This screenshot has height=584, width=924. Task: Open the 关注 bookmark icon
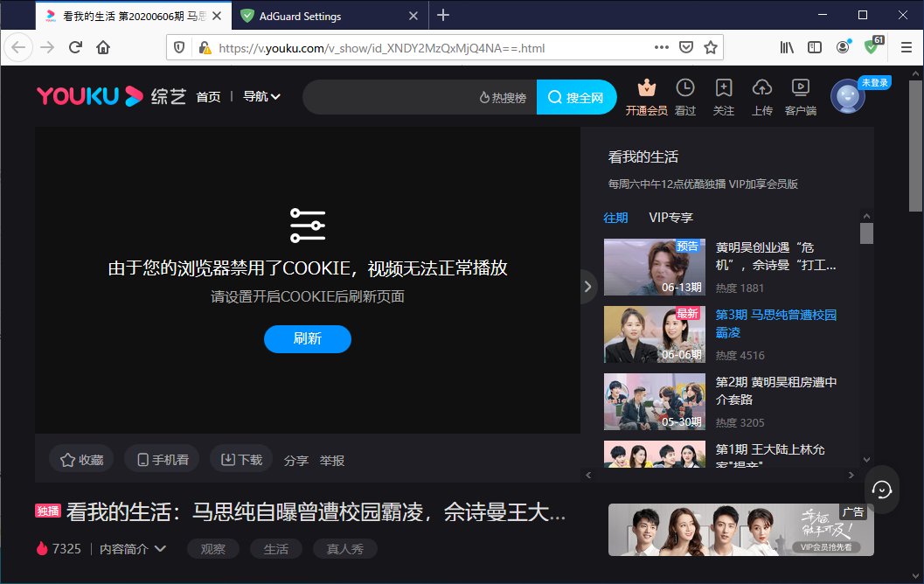pos(723,88)
